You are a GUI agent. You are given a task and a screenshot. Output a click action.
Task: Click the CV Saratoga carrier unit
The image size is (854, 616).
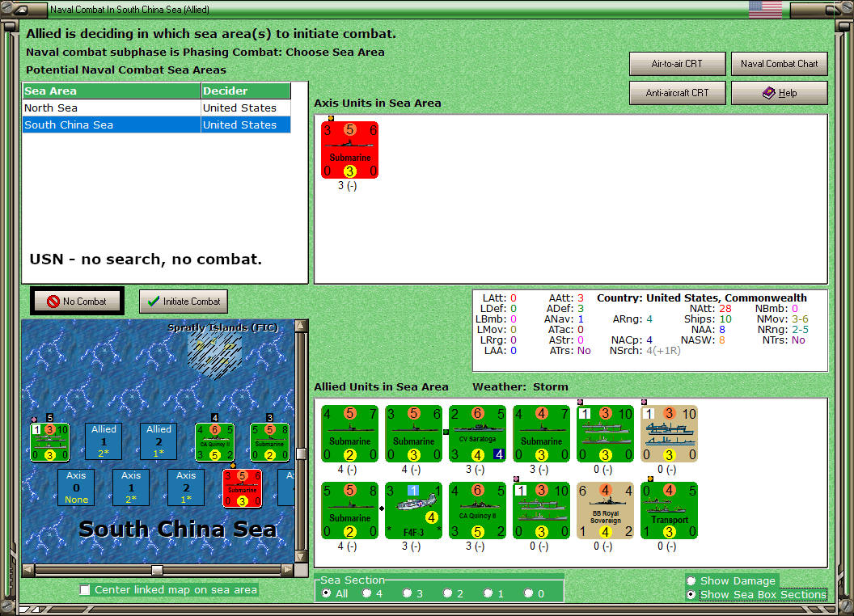coord(478,433)
